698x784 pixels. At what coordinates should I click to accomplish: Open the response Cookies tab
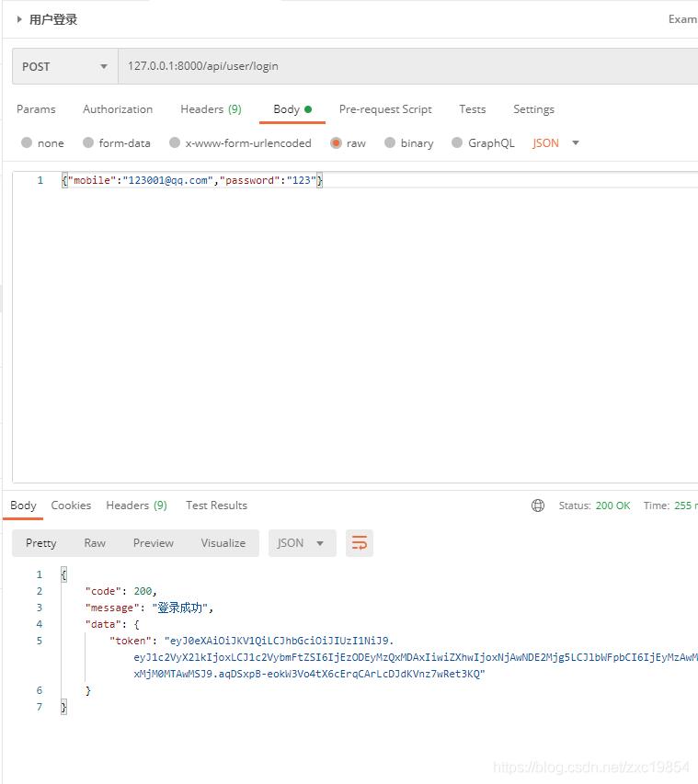(71, 506)
